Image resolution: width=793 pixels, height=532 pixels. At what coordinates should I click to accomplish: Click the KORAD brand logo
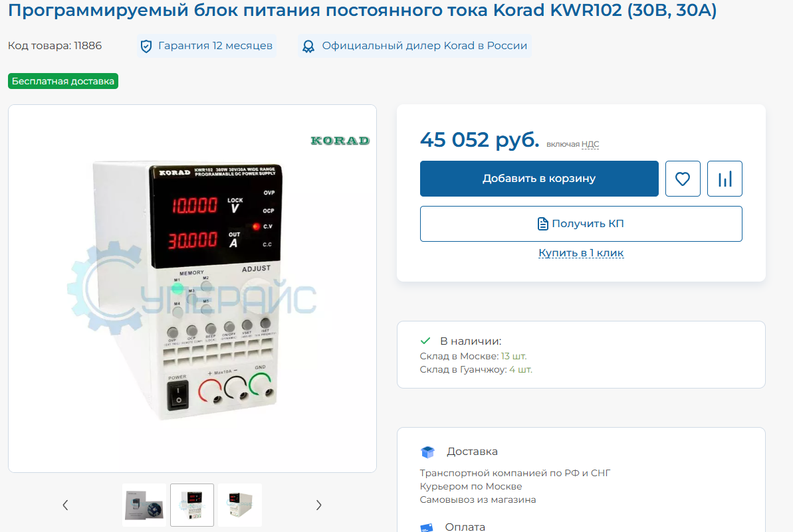pyautogui.click(x=340, y=140)
